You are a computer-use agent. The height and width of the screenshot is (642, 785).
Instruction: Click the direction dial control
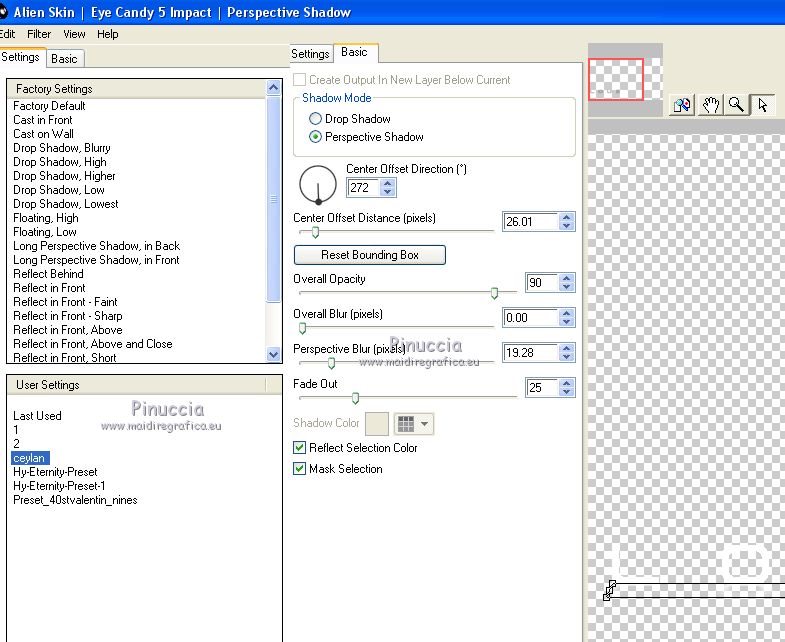click(x=318, y=184)
